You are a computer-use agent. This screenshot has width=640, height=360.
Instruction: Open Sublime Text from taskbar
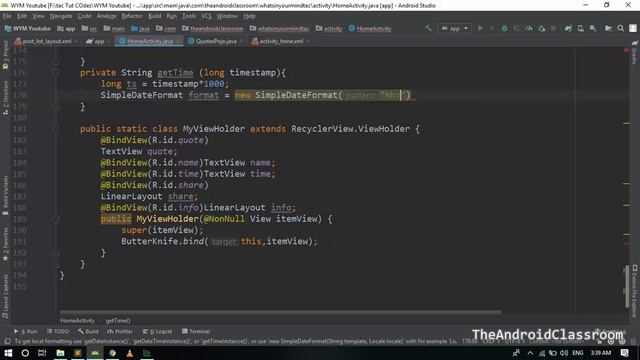78,353
